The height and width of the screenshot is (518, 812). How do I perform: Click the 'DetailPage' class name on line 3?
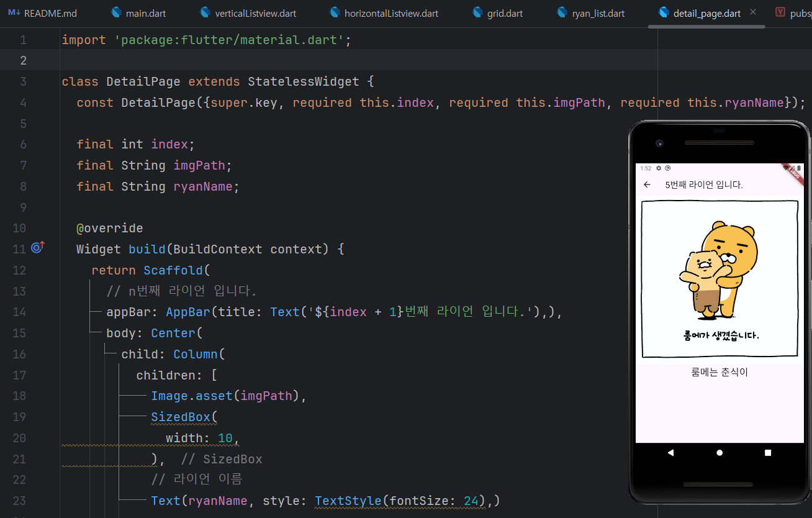143,81
